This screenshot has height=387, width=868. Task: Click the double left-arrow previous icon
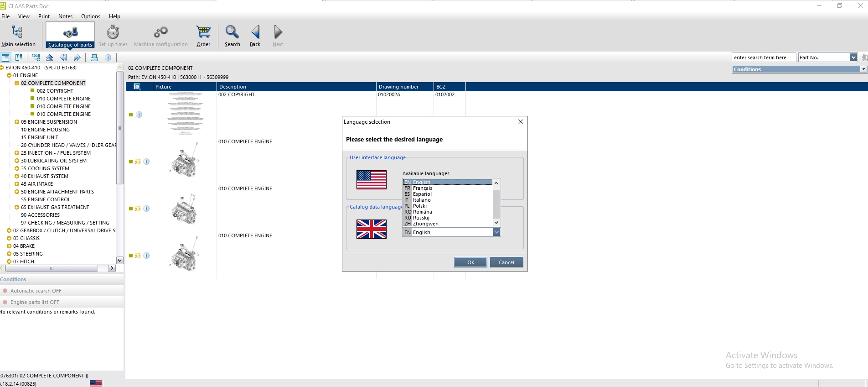click(63, 58)
